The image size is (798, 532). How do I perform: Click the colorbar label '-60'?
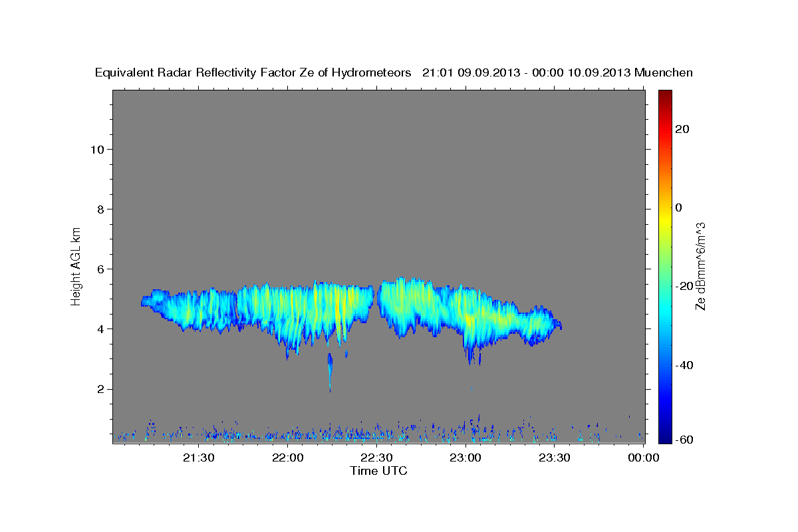coord(684,440)
